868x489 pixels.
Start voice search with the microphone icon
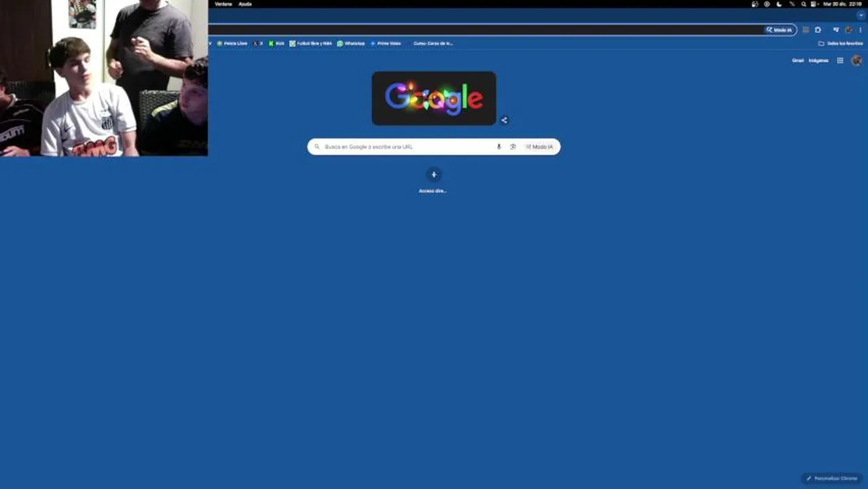(499, 147)
